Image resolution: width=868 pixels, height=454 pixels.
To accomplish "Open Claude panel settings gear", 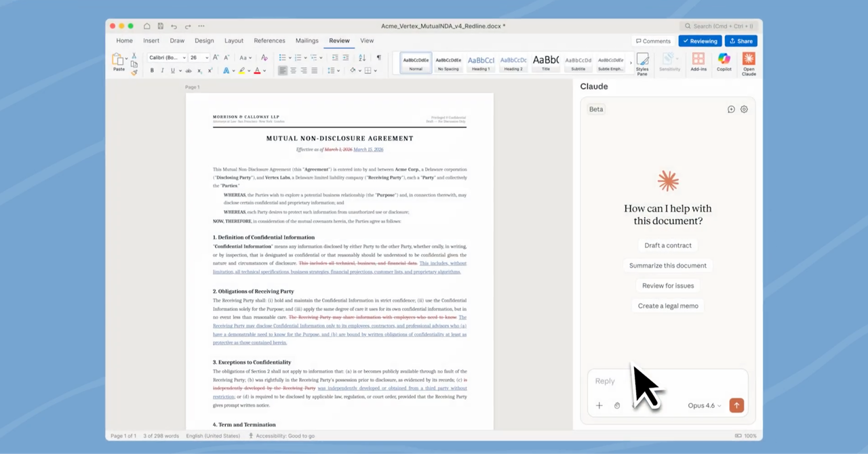I will point(744,109).
